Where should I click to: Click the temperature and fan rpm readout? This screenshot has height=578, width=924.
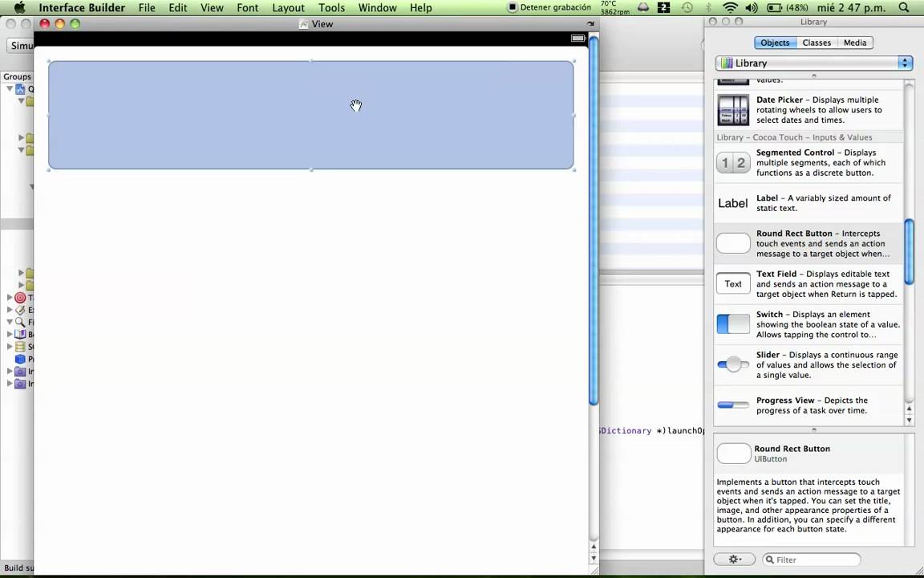coord(614,8)
